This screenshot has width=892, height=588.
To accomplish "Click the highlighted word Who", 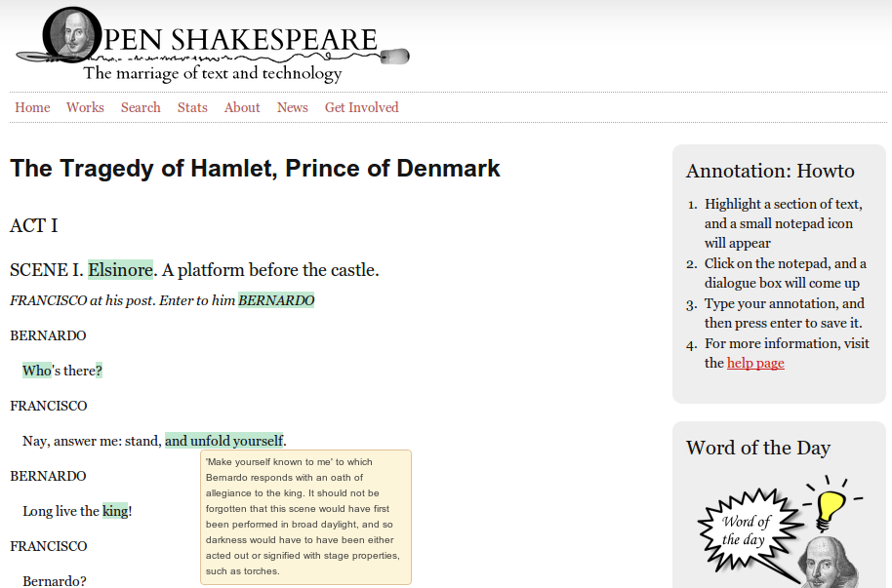I will tap(37, 371).
